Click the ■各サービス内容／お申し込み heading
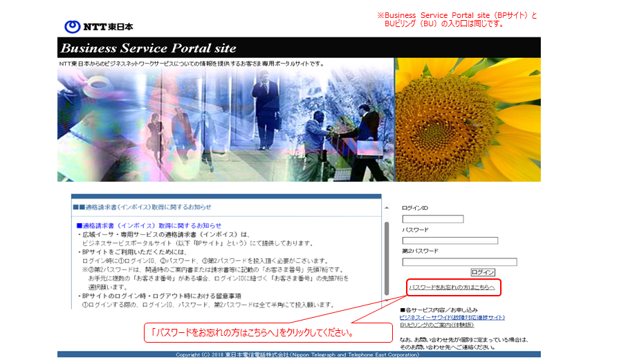 pos(439,310)
